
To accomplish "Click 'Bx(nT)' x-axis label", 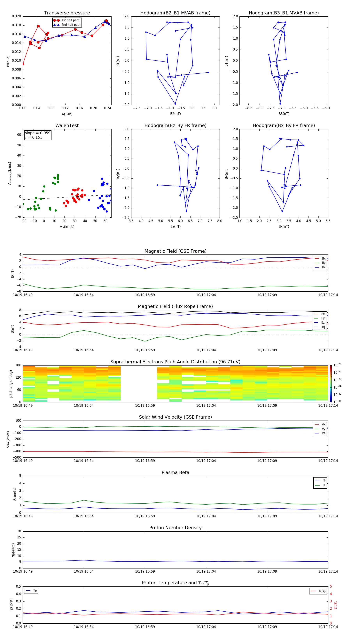I will (x=284, y=227).
